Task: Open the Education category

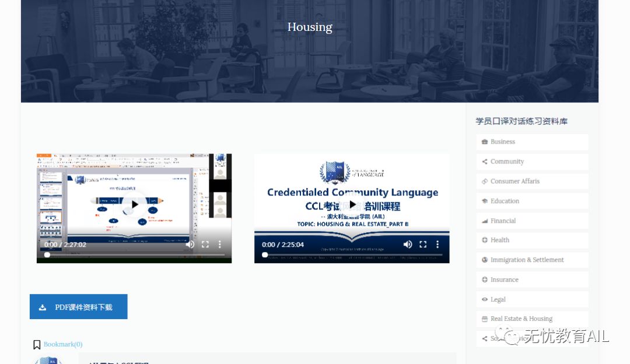Action: pos(532,201)
